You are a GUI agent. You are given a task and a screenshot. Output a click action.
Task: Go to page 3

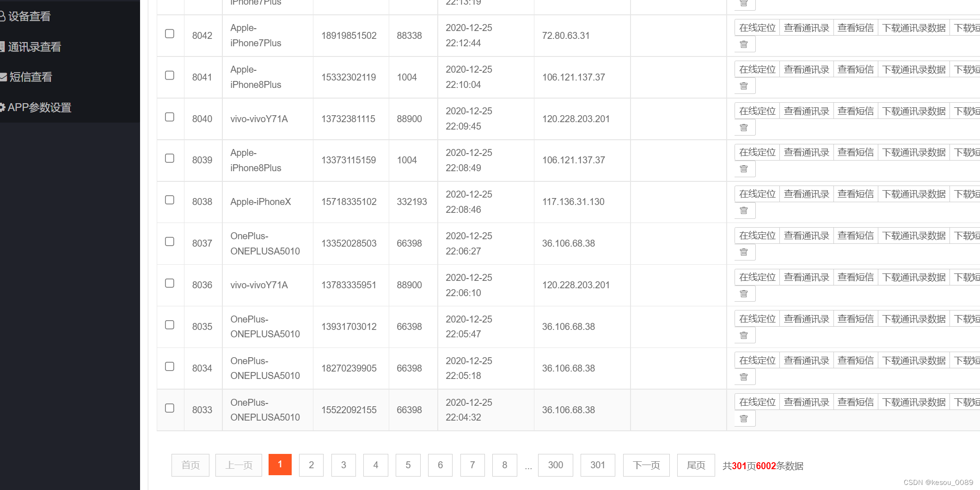point(343,465)
